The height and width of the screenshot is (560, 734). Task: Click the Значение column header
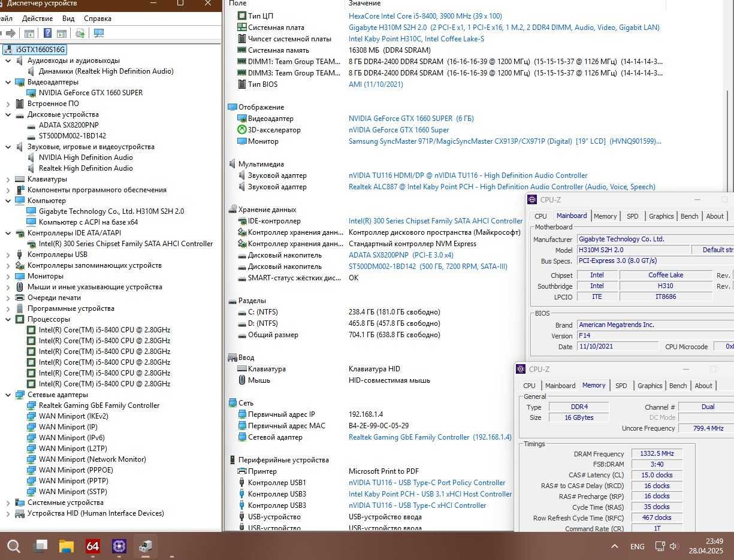(x=364, y=4)
